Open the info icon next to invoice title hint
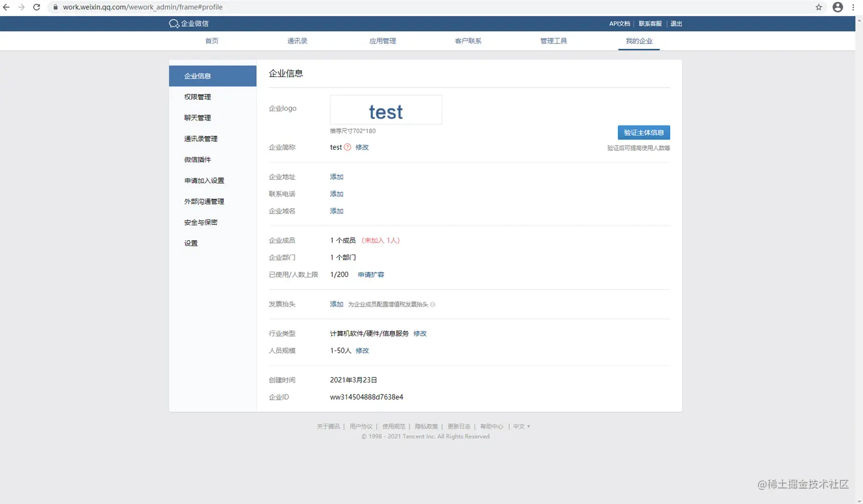Image resolution: width=863 pixels, height=504 pixels. tap(433, 304)
